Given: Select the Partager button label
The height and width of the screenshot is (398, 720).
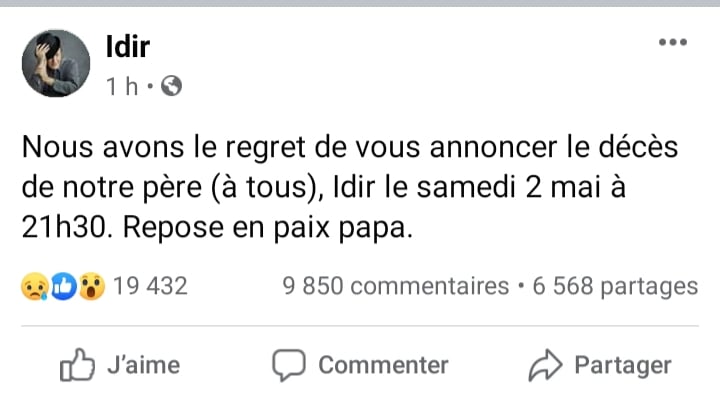Looking at the screenshot, I should click(623, 366).
